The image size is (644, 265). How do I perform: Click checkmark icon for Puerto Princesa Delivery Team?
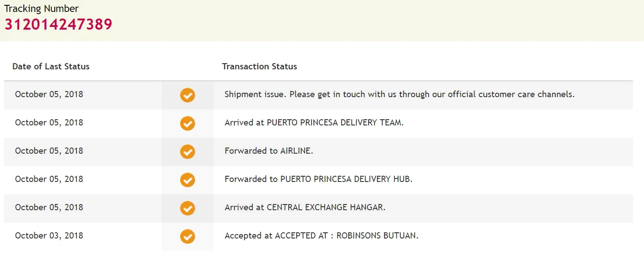pos(188,123)
